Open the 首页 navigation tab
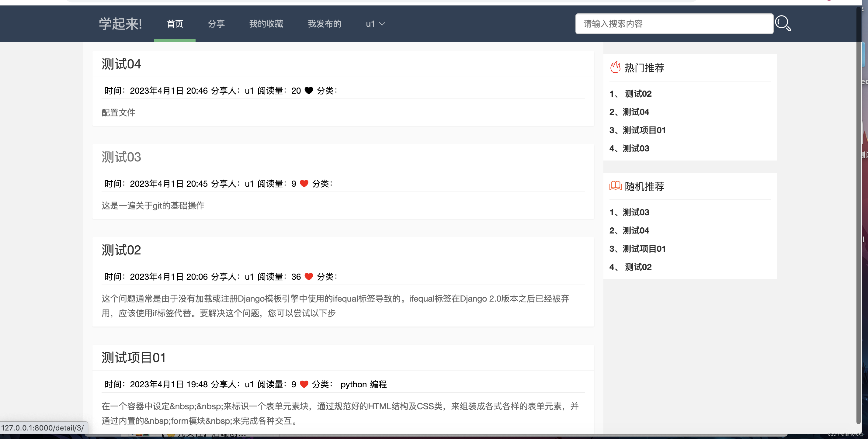 coord(175,24)
